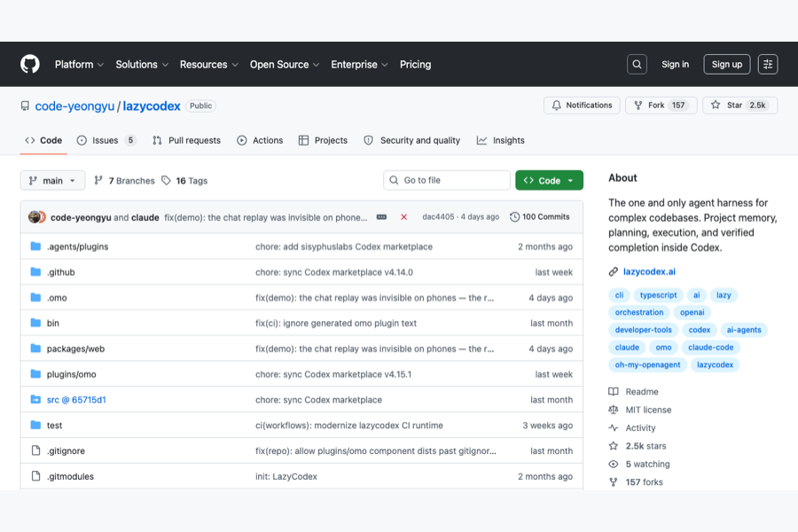
Task: Open the lazycodex.ai website link
Action: pos(649,272)
